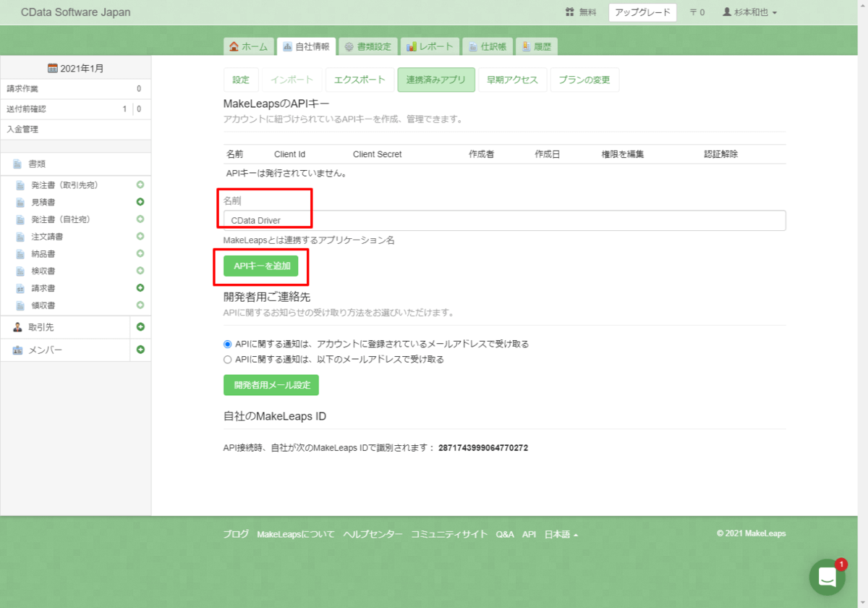This screenshot has width=868, height=608.
Task: Select the インポート sub-tab
Action: tap(292, 80)
